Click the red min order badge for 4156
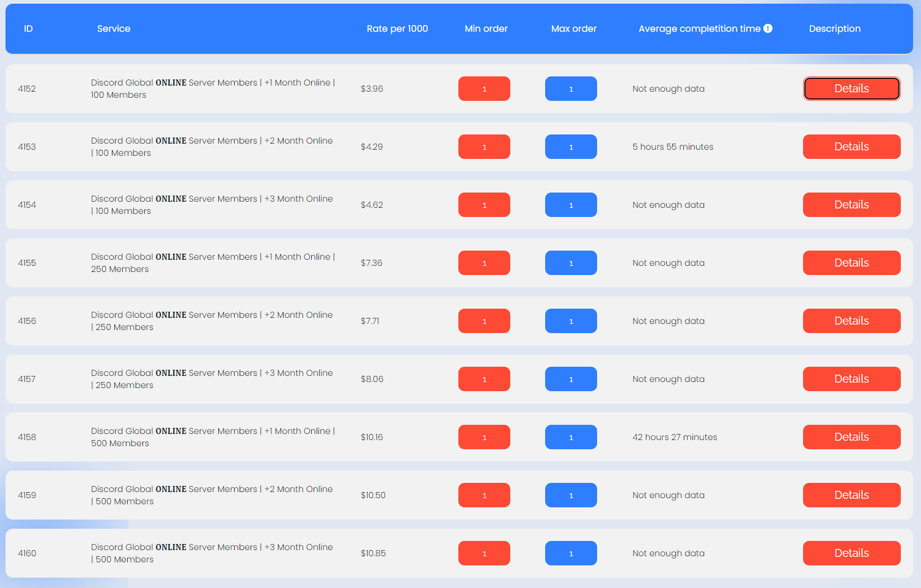This screenshot has width=921, height=588. click(484, 321)
